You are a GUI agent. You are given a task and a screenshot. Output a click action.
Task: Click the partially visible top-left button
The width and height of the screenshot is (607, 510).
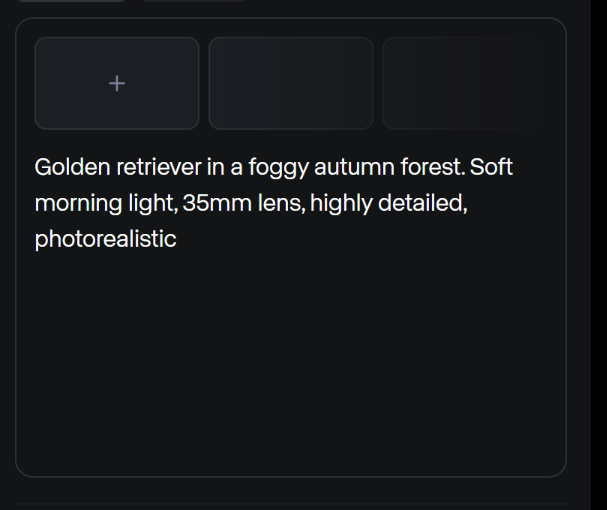pos(72,1)
